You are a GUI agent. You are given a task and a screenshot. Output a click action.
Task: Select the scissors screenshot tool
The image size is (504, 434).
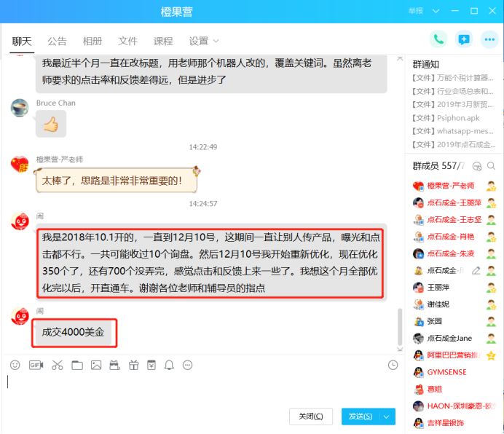point(58,365)
